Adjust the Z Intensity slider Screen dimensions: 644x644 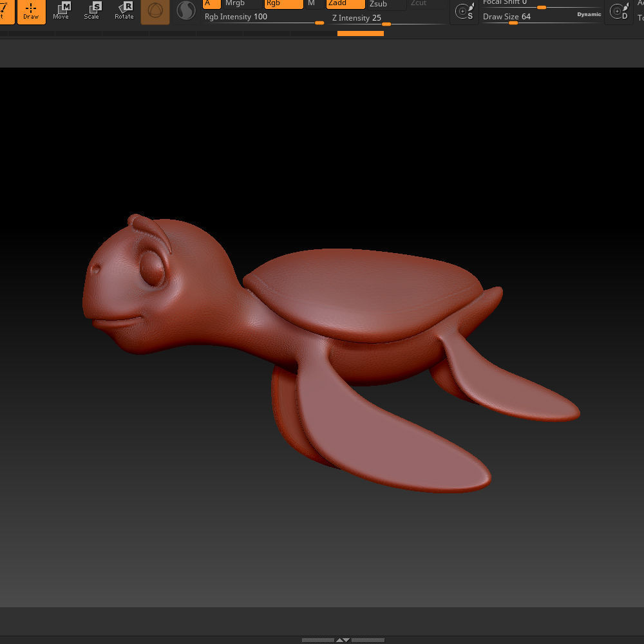tap(388, 19)
